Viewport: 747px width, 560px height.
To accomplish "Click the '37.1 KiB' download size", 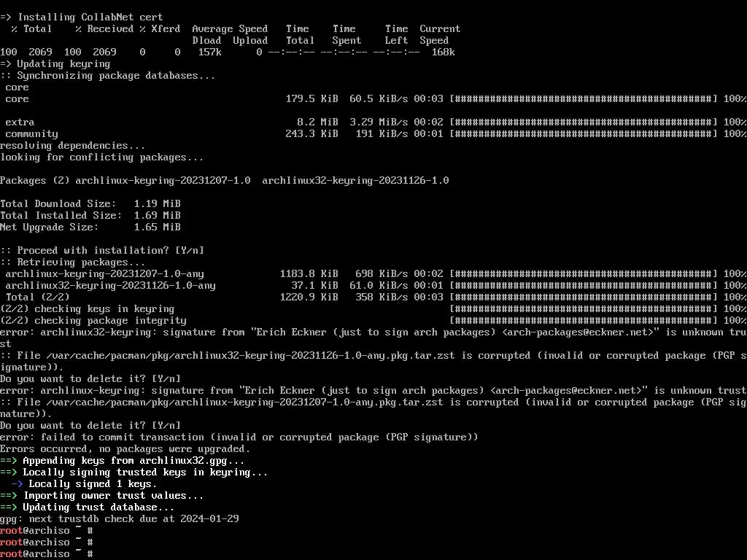I will [314, 286].
